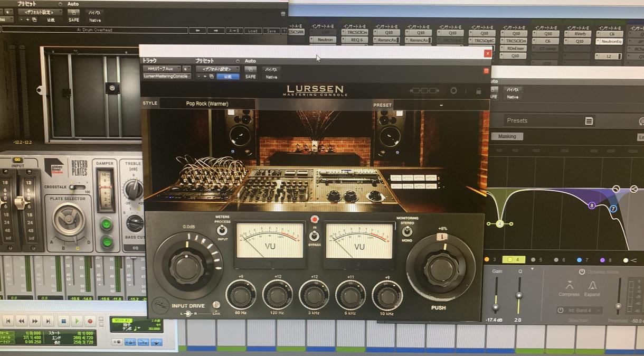Select band 6 in the EQ band selector
644x356 pixels.
(x=560, y=260)
